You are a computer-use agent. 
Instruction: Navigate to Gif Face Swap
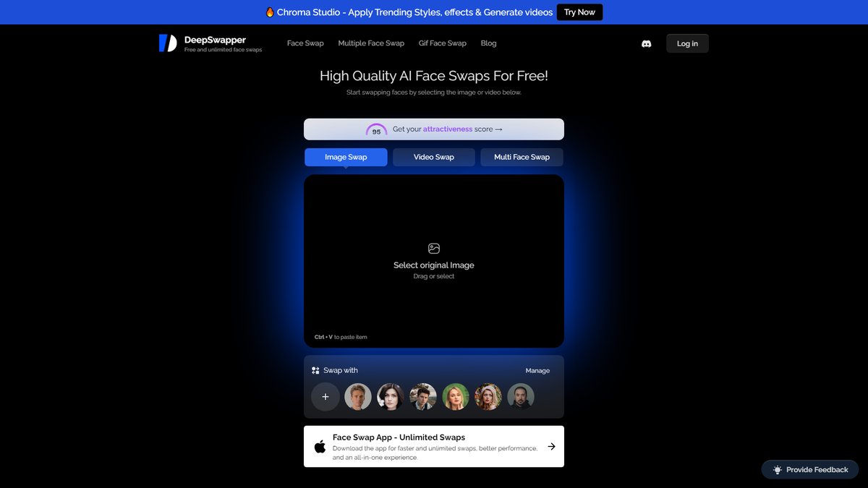pos(443,43)
